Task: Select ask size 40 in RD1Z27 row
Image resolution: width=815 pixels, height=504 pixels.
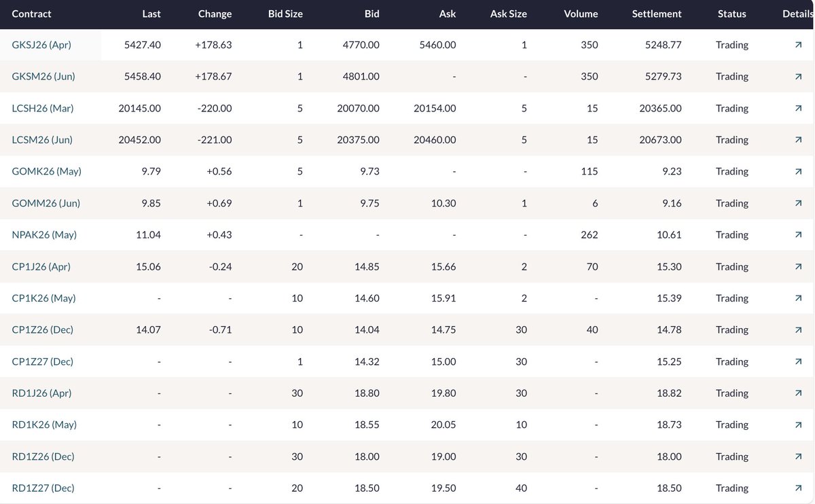Action: 521,488
